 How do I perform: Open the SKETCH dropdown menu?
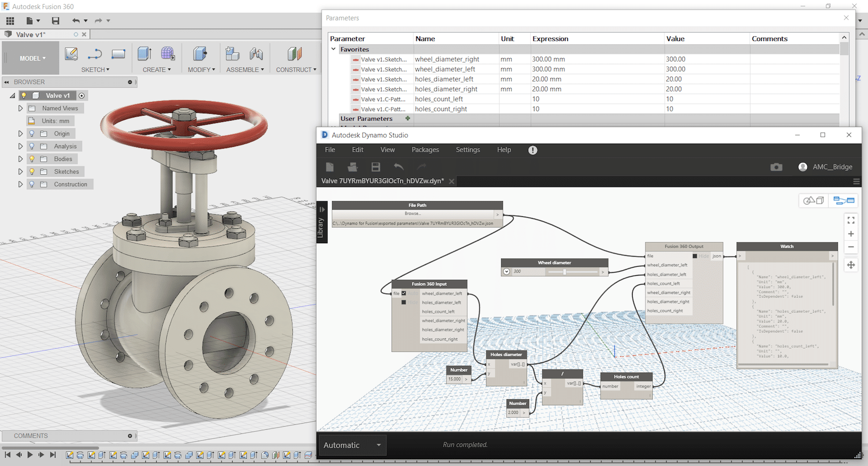(x=95, y=70)
